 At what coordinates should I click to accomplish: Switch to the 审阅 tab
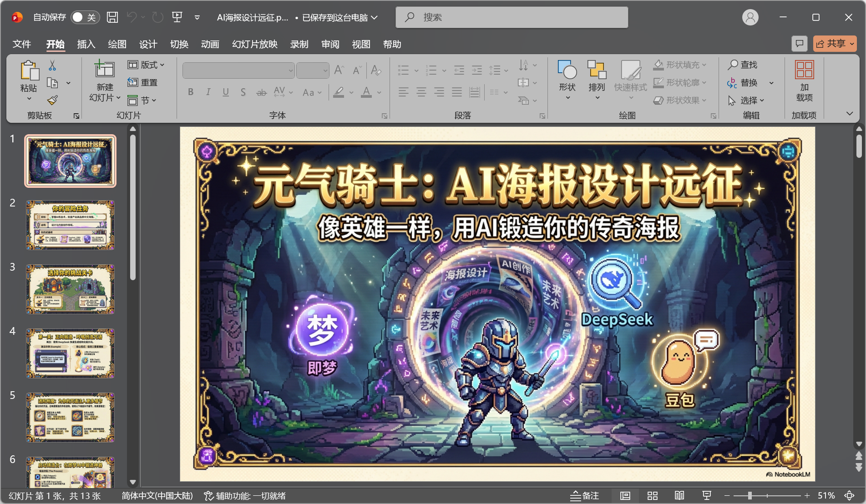[x=330, y=44]
